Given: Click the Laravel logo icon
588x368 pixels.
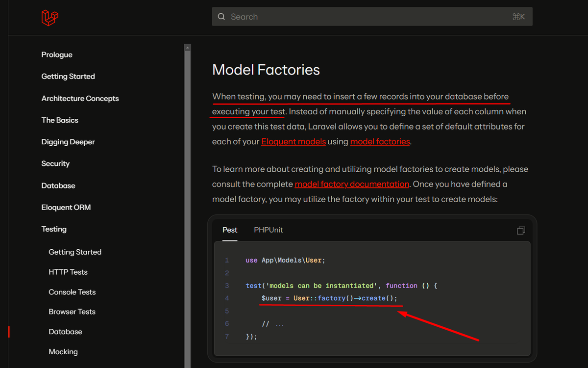Looking at the screenshot, I should click(x=50, y=18).
